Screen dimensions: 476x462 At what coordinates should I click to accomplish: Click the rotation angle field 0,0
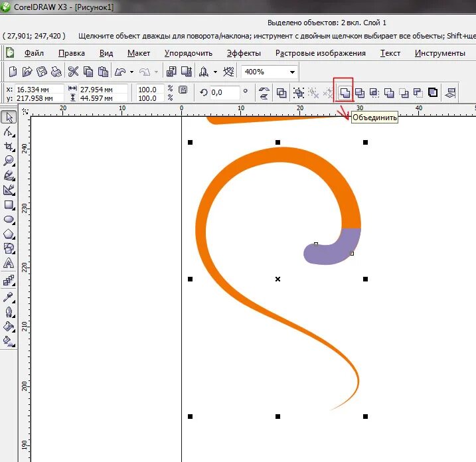tap(224, 92)
